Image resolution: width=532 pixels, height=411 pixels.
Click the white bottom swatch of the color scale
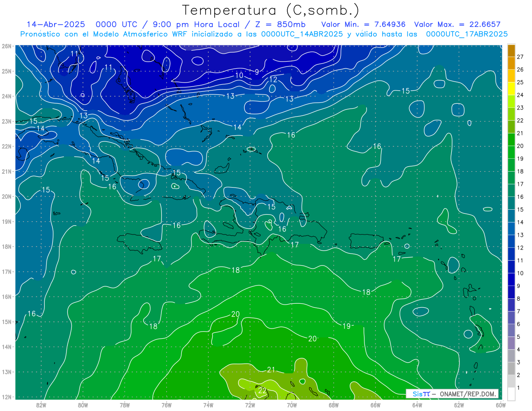(x=512, y=393)
